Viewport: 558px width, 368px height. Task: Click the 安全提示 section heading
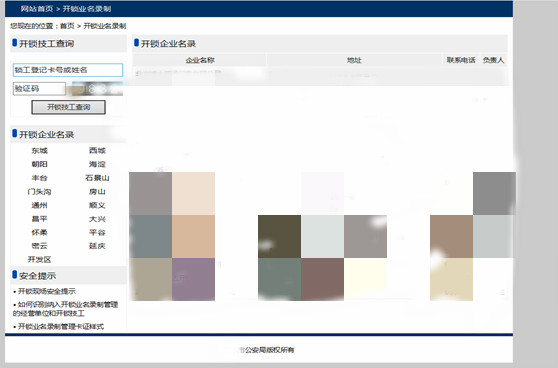(37, 276)
